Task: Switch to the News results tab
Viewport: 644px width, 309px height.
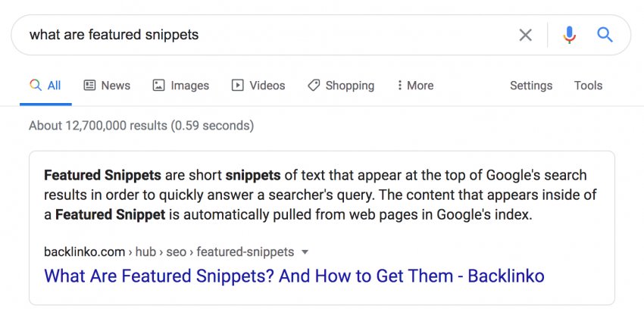Action: coord(115,86)
